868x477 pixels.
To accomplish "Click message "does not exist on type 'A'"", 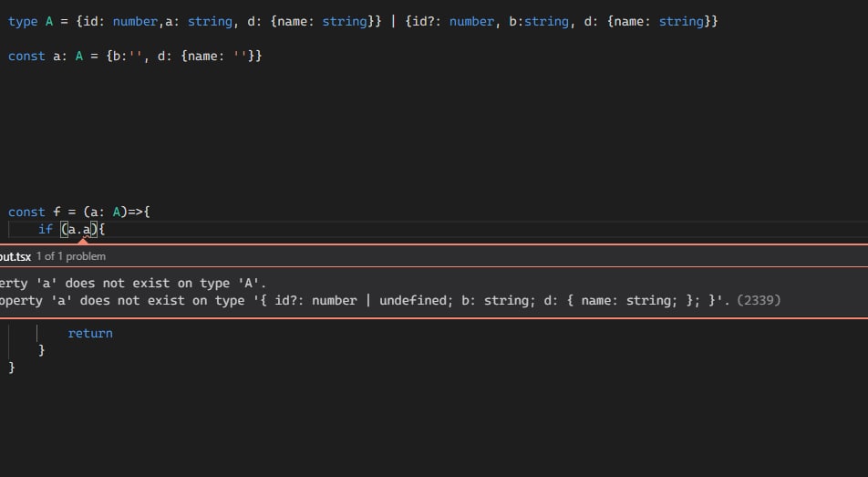I will 166,283.
